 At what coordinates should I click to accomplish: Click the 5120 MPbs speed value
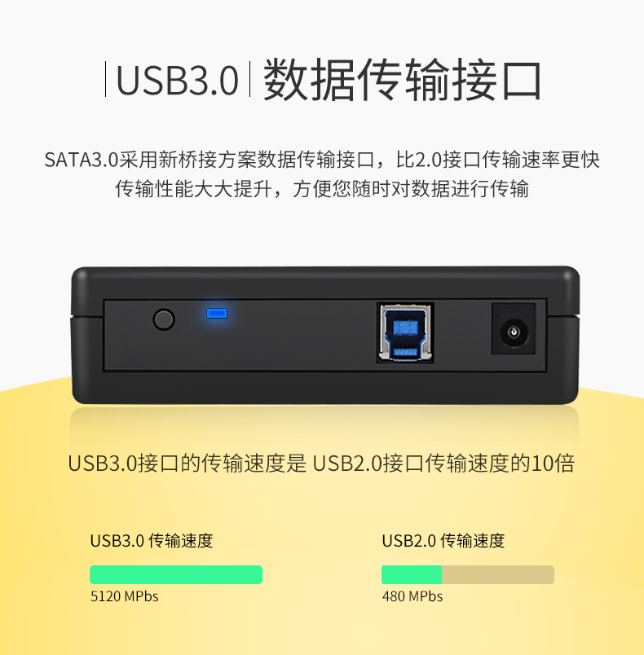125,596
